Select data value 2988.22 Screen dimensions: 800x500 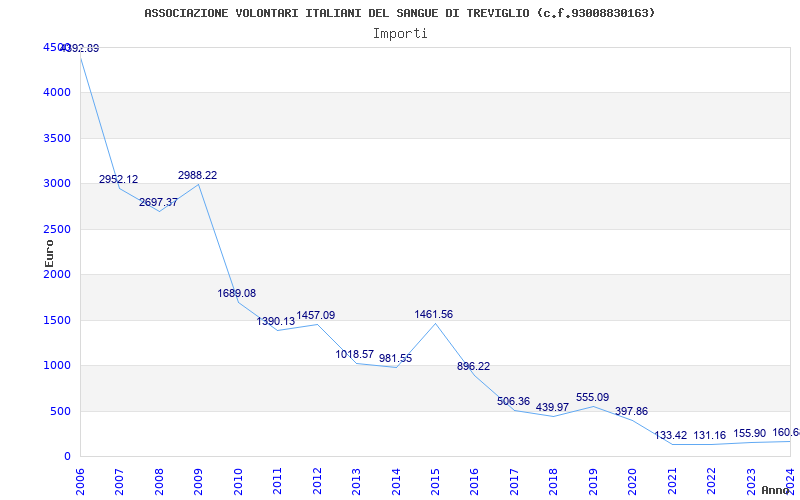tap(197, 176)
